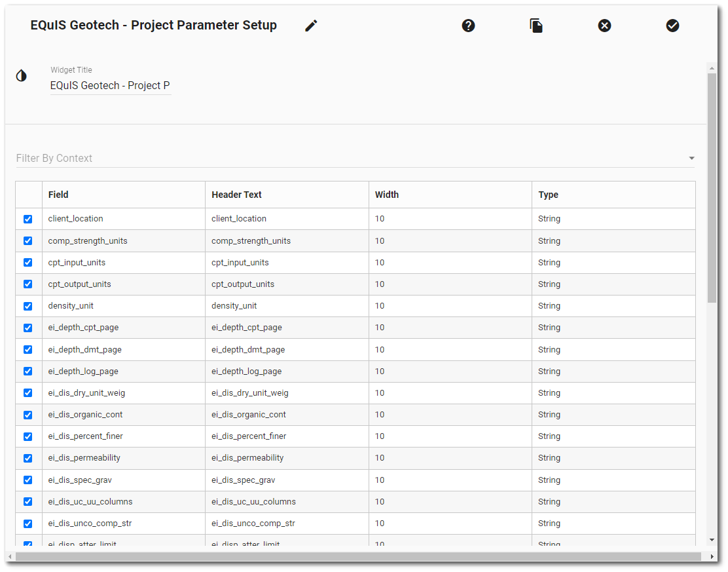728x572 pixels.
Task: Click the Type column header
Action: (x=614, y=195)
